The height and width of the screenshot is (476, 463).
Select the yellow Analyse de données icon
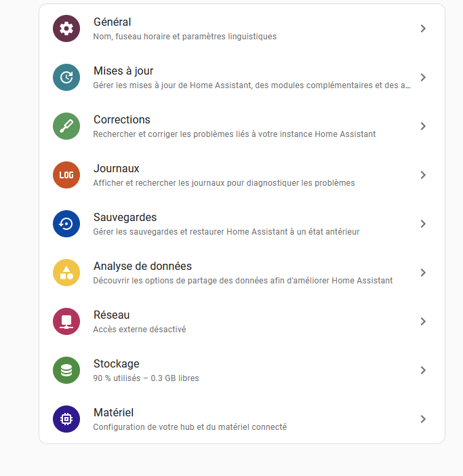pos(66,273)
